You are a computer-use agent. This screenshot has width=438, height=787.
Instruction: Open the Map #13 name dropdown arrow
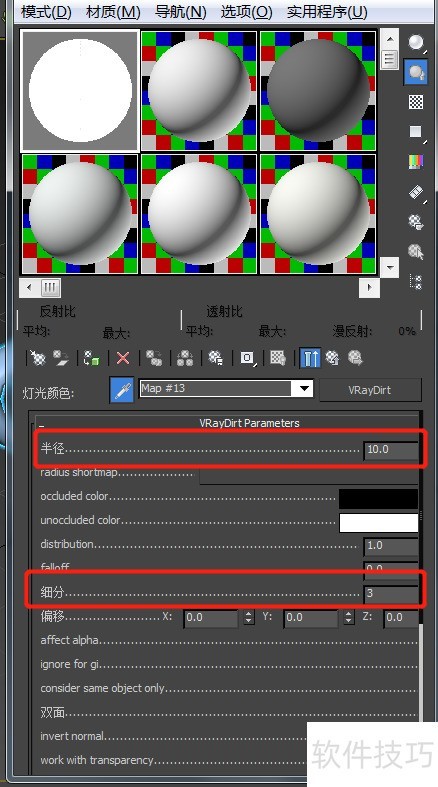[x=303, y=388]
